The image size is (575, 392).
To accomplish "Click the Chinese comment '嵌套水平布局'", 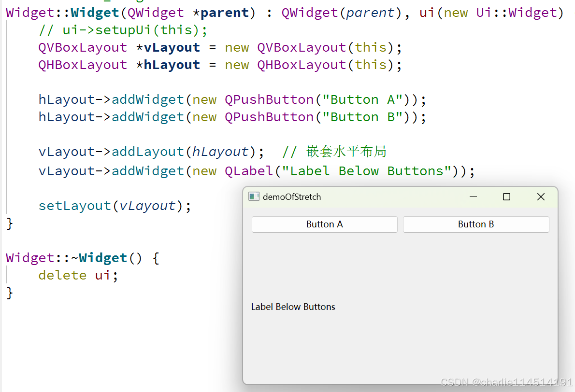I will (346, 151).
